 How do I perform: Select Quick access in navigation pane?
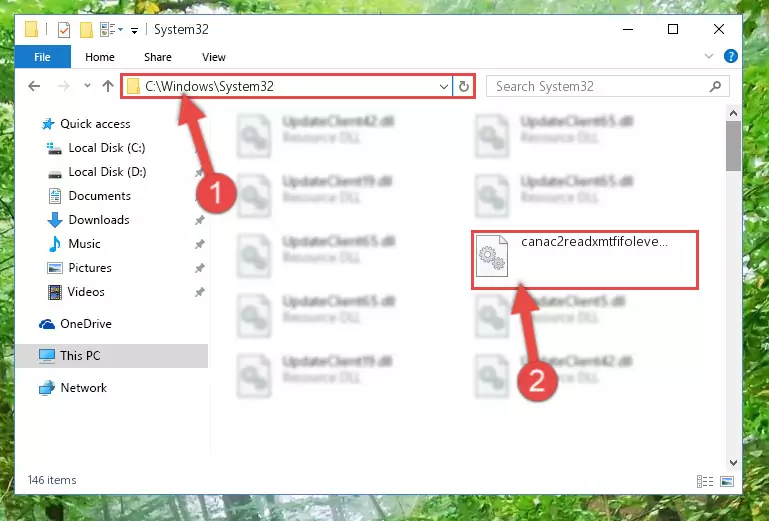(x=95, y=124)
